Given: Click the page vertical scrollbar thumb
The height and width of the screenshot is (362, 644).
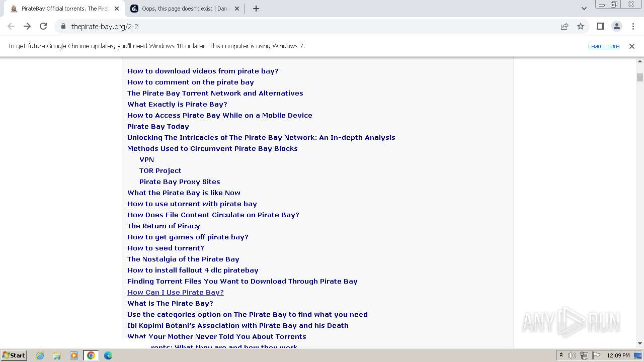Looking at the screenshot, I should pos(640,77).
